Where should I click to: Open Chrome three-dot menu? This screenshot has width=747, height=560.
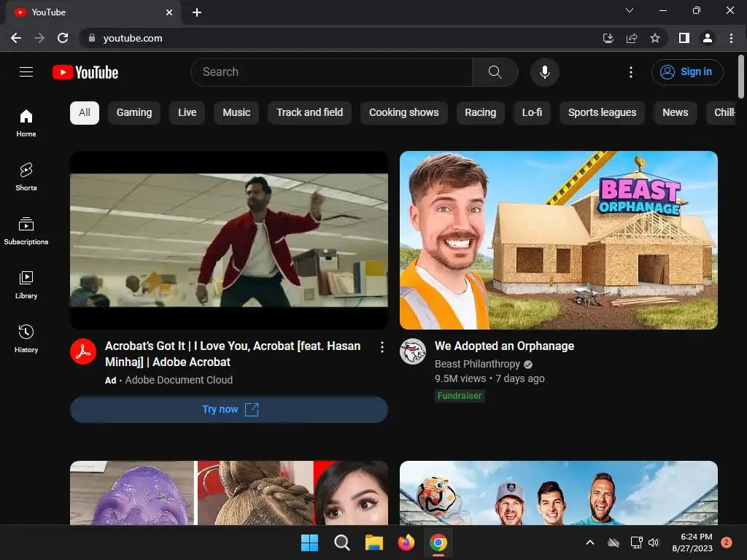coord(731,38)
